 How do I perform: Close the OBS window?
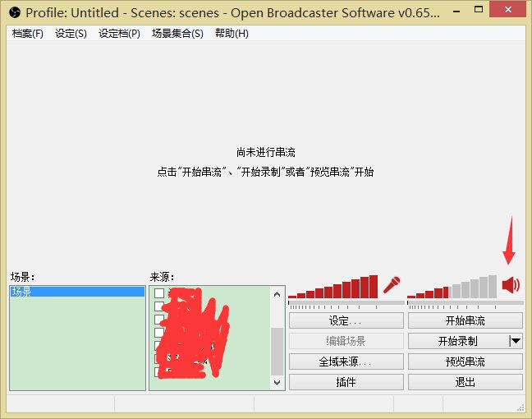507,10
